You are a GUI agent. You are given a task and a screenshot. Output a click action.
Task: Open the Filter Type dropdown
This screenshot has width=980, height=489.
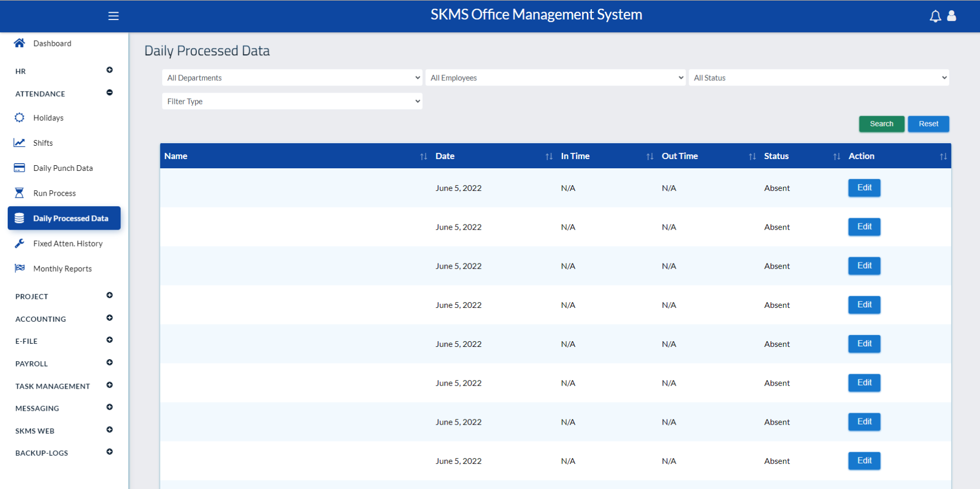pos(292,101)
